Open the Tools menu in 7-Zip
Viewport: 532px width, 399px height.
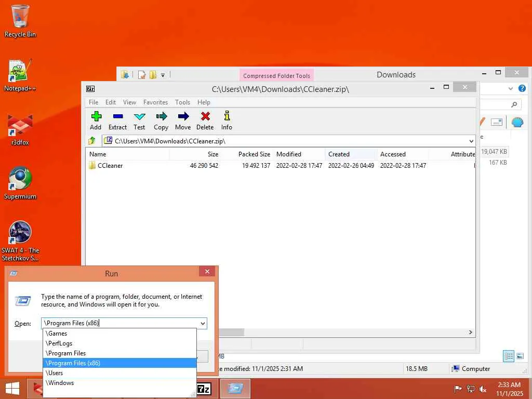182,102
